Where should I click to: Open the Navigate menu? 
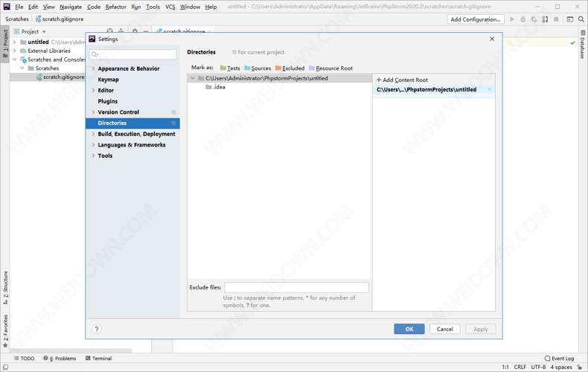[71, 7]
